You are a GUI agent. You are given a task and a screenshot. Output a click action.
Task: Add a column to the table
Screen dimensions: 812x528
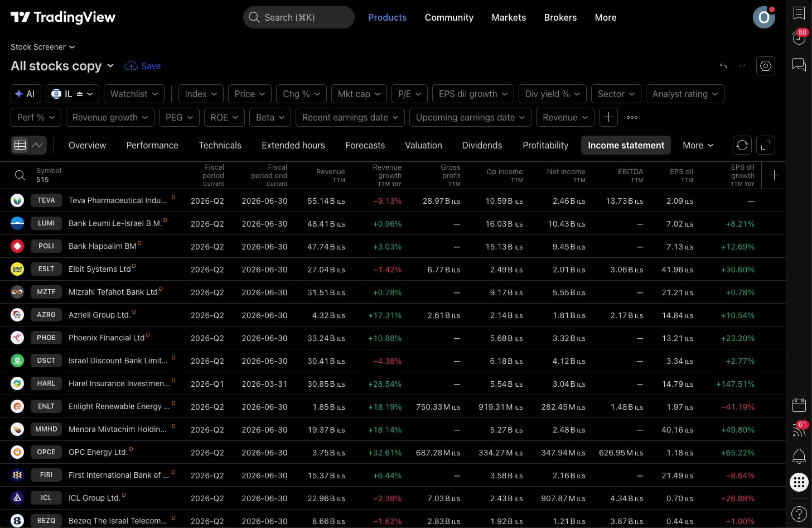774,175
